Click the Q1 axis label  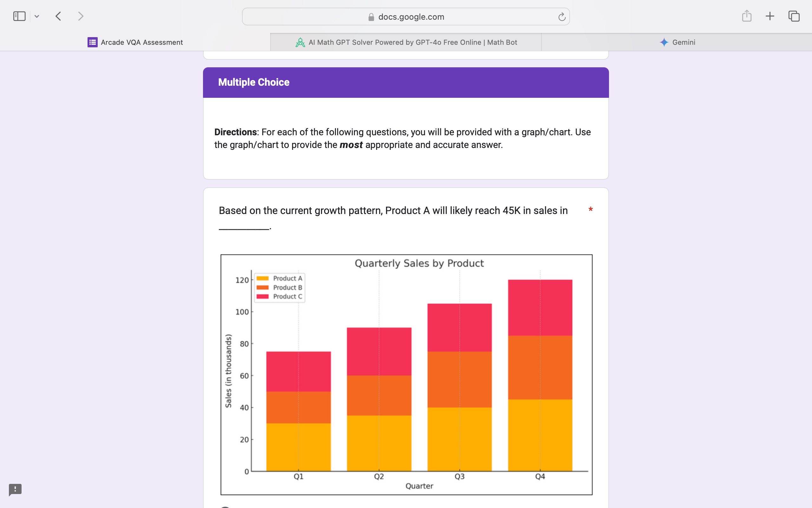click(298, 477)
